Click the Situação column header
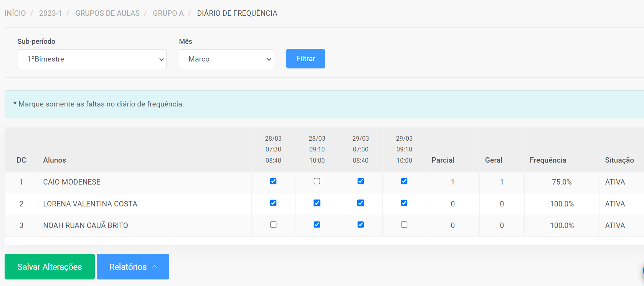The height and width of the screenshot is (286, 644). pyautogui.click(x=619, y=160)
